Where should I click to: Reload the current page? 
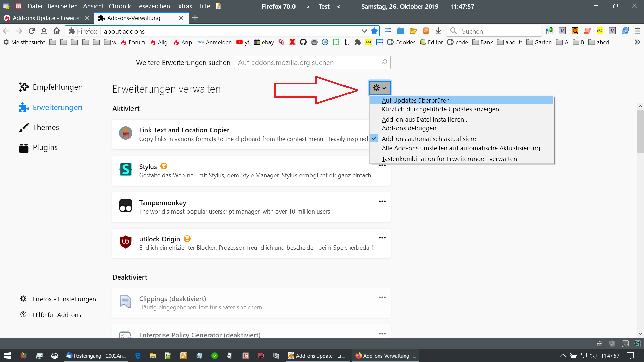[x=32, y=31]
